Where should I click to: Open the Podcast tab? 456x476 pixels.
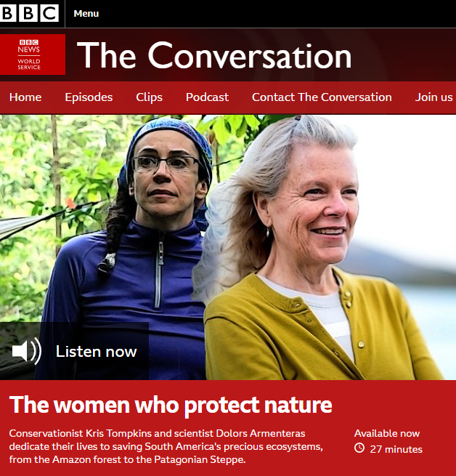207,97
